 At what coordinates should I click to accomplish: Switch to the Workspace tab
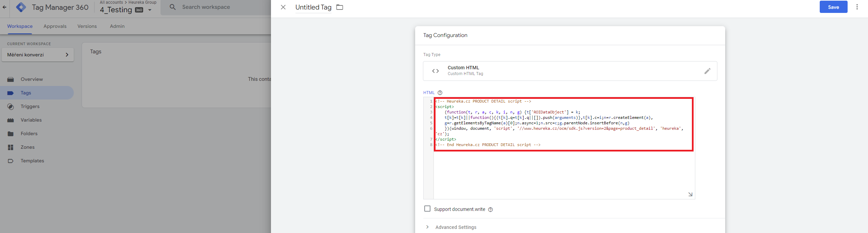[x=20, y=26]
